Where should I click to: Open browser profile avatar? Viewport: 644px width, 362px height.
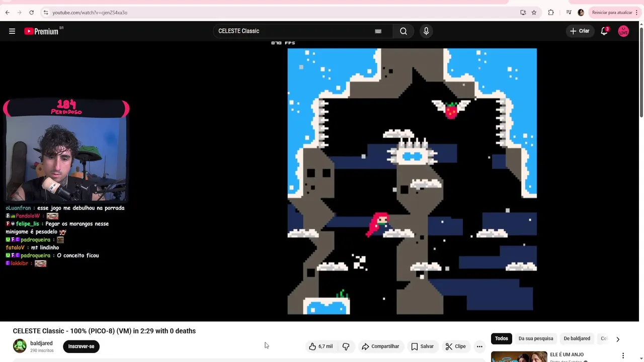click(x=581, y=13)
